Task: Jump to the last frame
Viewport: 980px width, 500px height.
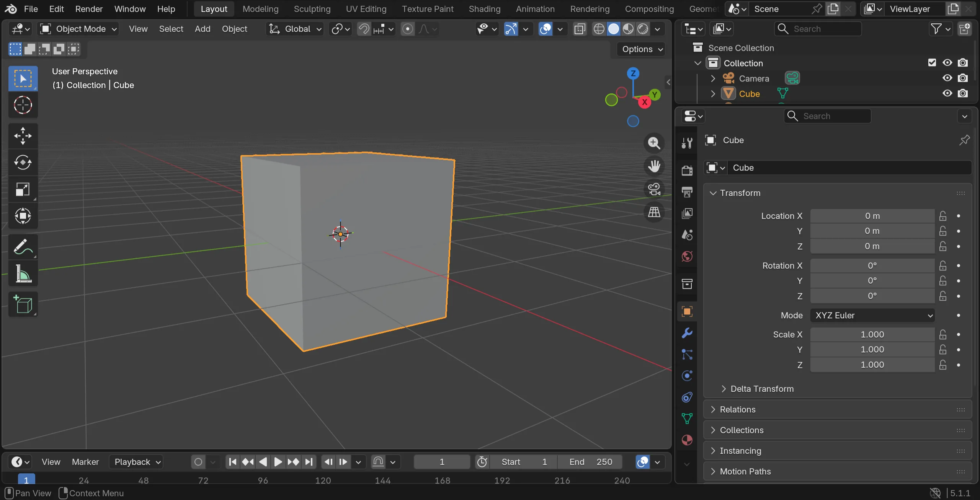Action: 309,462
